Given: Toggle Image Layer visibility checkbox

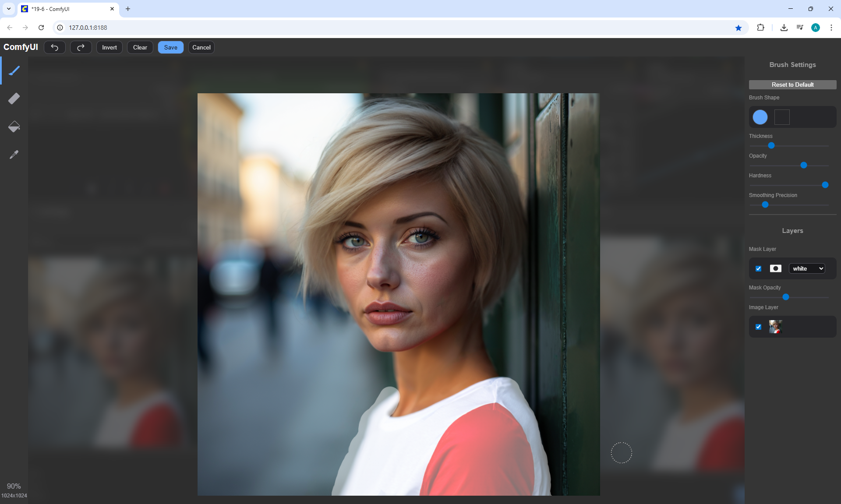Looking at the screenshot, I should pyautogui.click(x=759, y=327).
